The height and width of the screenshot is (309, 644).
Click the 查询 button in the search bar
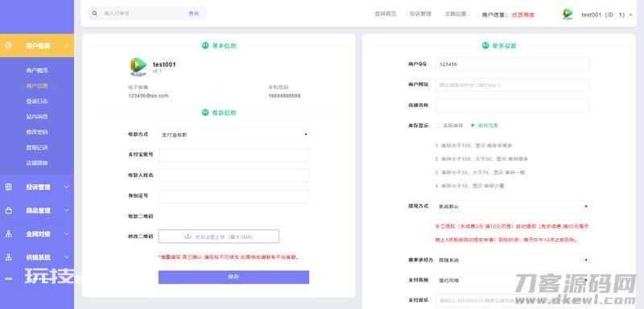[193, 14]
